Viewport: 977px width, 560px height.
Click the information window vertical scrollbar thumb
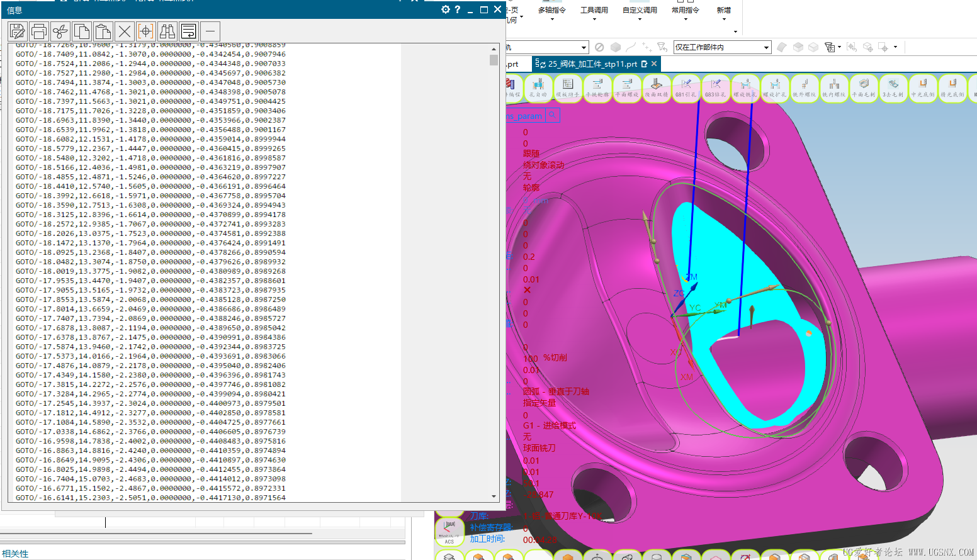494,60
